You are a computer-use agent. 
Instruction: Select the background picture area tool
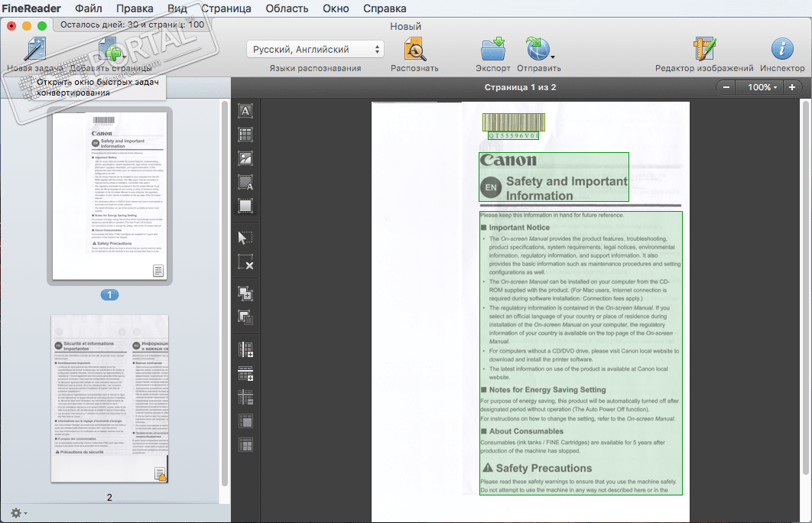pos(245,182)
